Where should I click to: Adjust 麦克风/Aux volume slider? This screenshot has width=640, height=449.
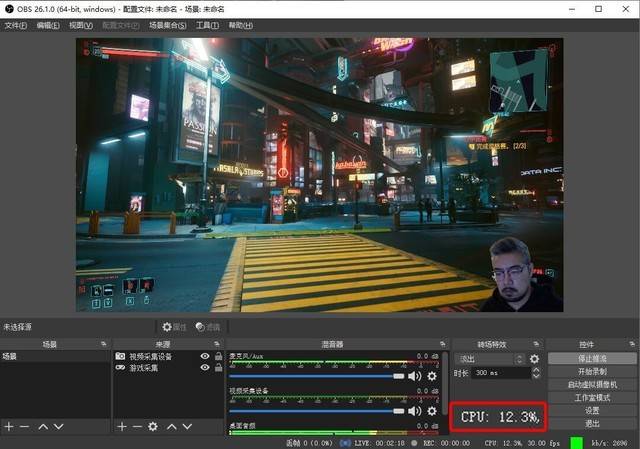pyautogui.click(x=317, y=376)
